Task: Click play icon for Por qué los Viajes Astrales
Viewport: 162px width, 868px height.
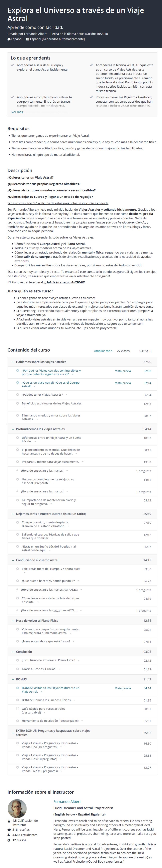Action: click(17, 370)
